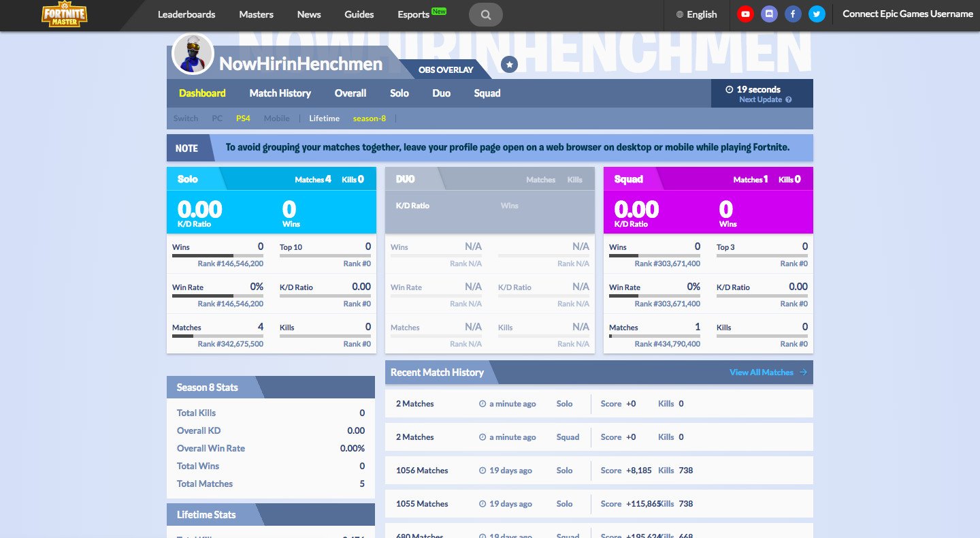This screenshot has height=538, width=980.
Task: Click the 'Recent Match History' heading
Action: 437,373
